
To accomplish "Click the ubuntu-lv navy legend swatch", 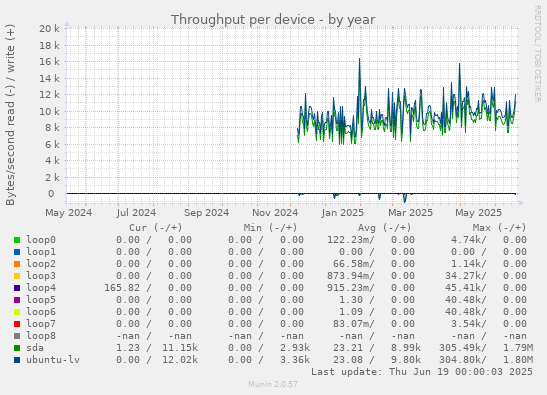I will (x=17, y=360).
